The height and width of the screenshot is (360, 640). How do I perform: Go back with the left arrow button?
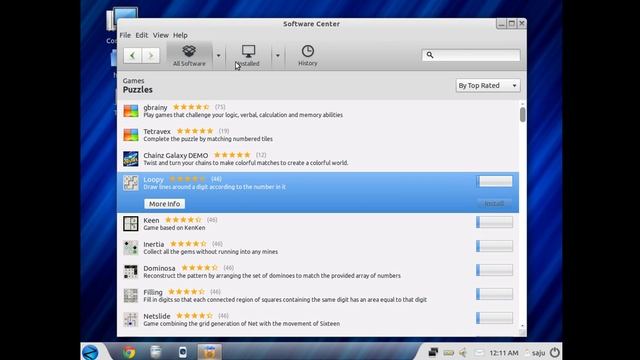point(133,56)
